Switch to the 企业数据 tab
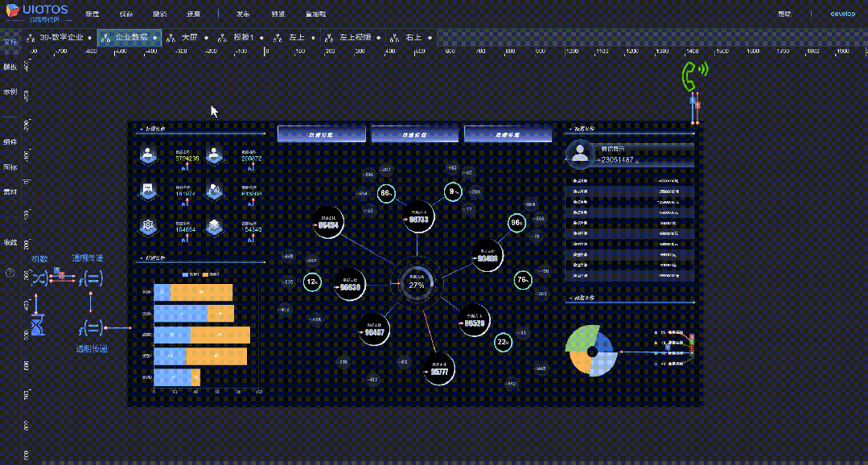 point(131,38)
